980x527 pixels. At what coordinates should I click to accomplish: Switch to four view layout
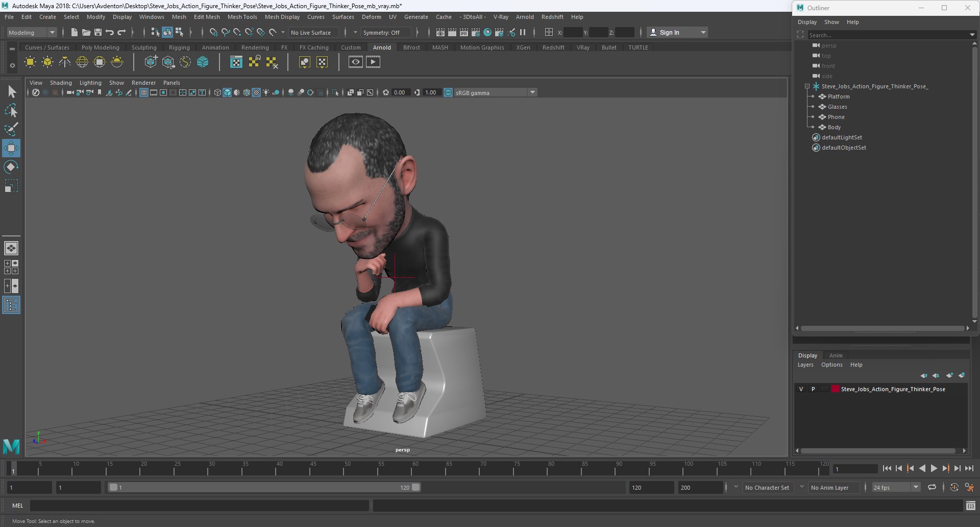[x=11, y=267]
